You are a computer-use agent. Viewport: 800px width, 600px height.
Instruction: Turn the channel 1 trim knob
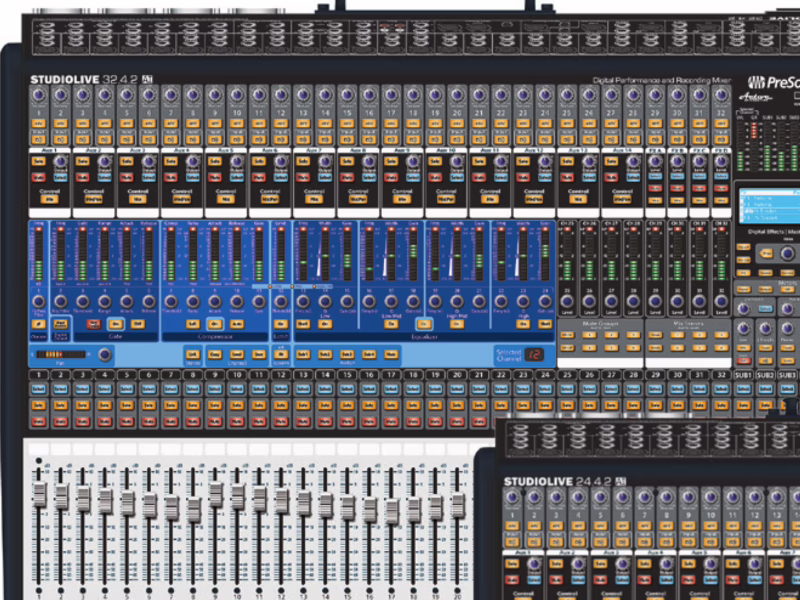[39, 95]
